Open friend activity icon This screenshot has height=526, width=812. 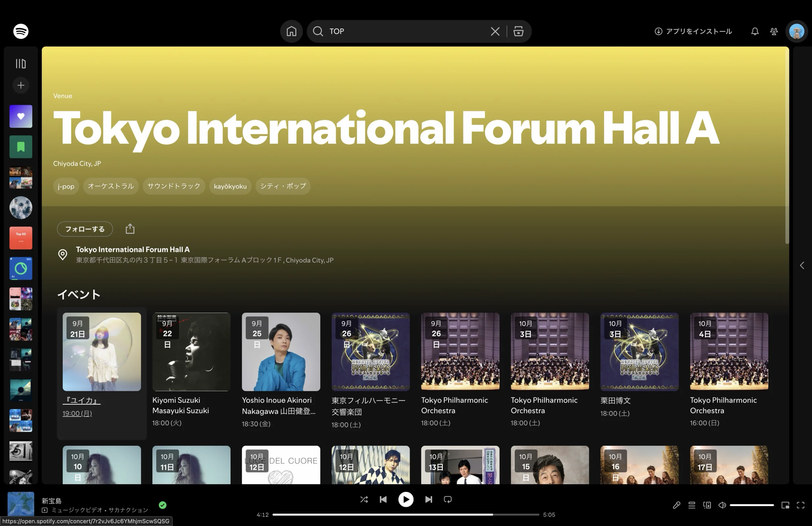point(774,32)
